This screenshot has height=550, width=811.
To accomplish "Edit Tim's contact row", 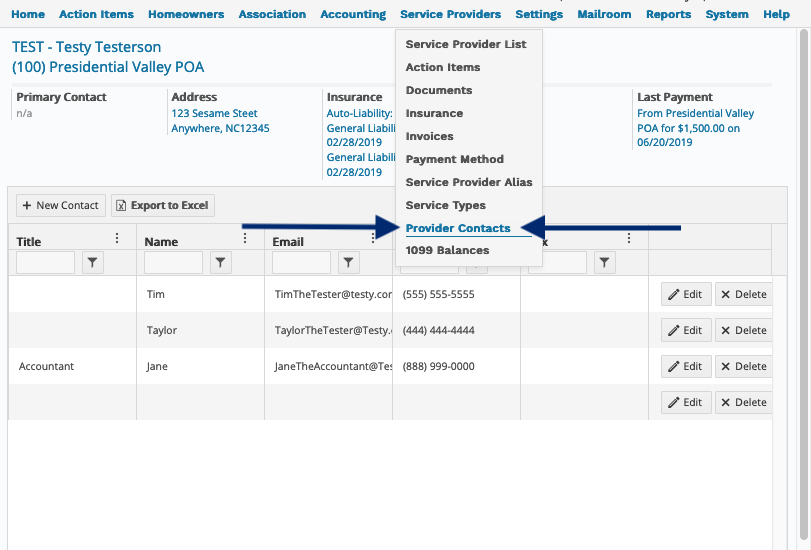I will click(x=686, y=294).
